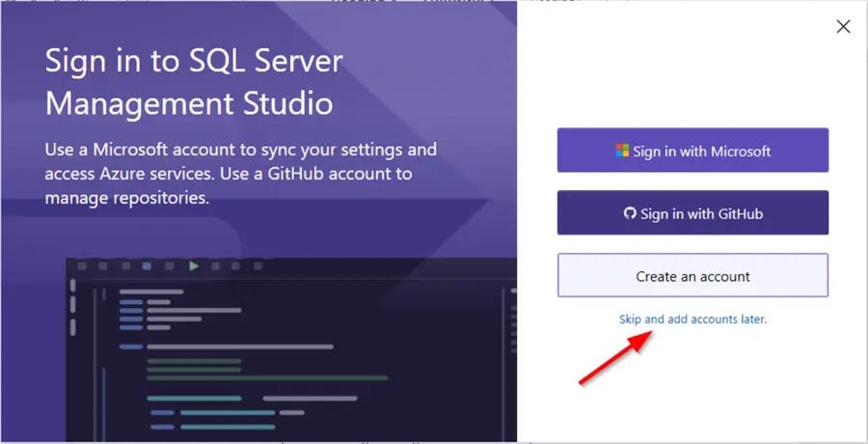Click the GitHub octocat logo icon
868x444 pixels.
tap(631, 213)
